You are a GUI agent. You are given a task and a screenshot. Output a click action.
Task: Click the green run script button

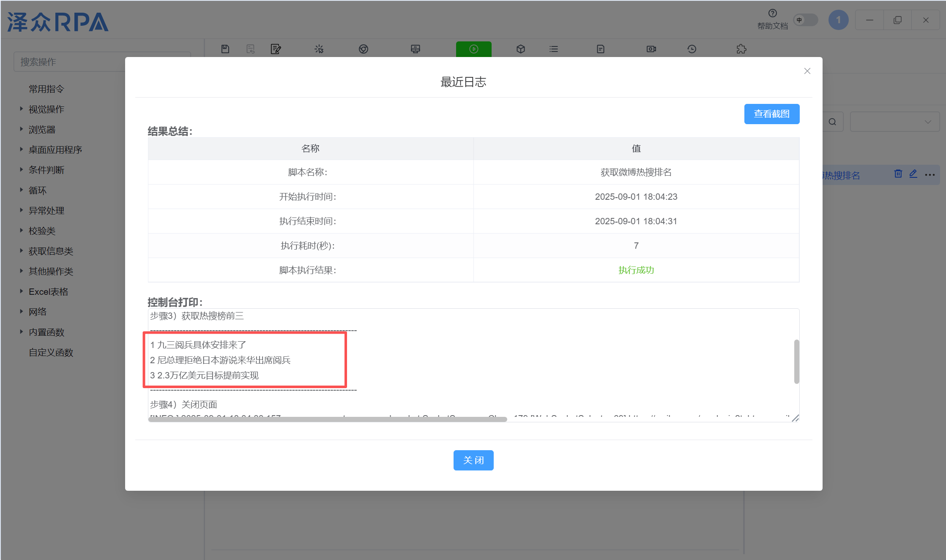[x=473, y=49]
